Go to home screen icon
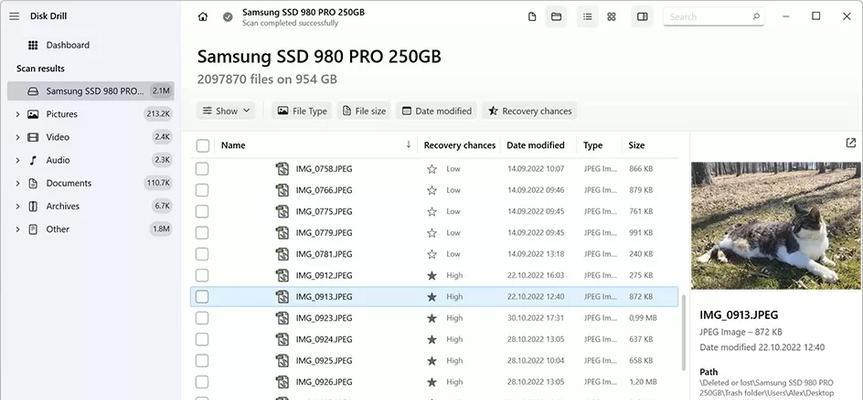This screenshot has height=400, width=863. pos(203,17)
